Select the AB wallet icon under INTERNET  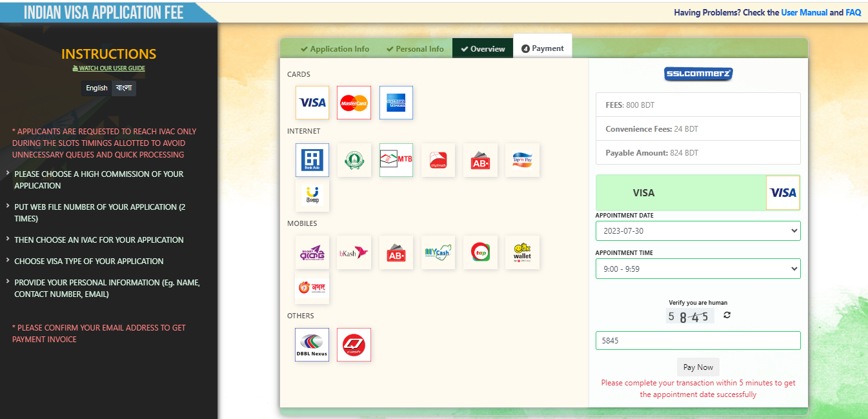pos(480,160)
